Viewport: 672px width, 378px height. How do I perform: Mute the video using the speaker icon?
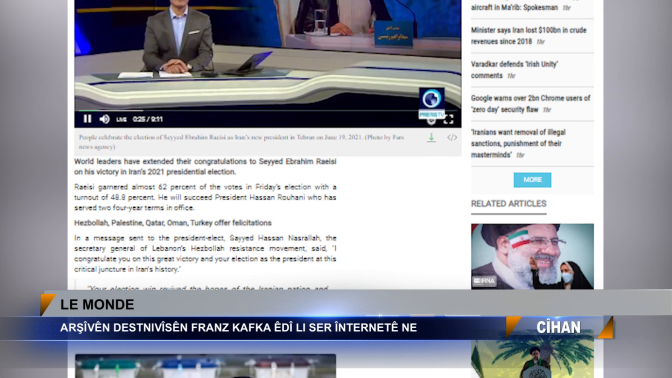(104, 119)
